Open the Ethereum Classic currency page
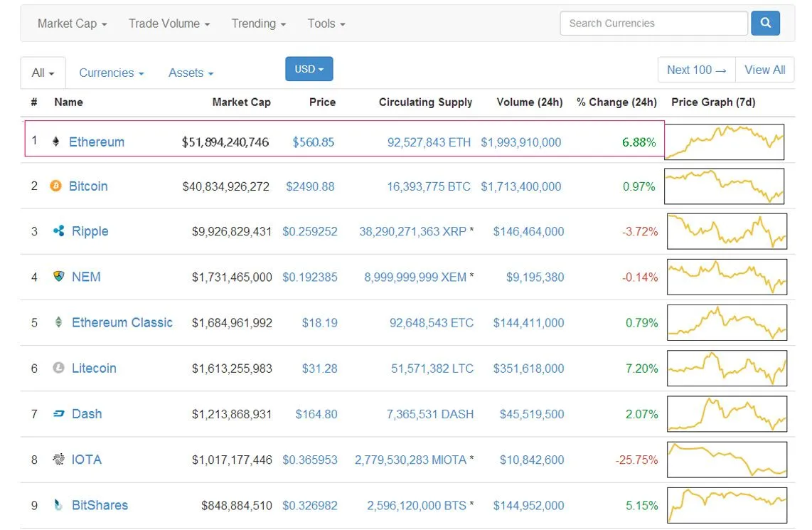Image resolution: width=812 pixels, height=530 pixels. click(122, 322)
